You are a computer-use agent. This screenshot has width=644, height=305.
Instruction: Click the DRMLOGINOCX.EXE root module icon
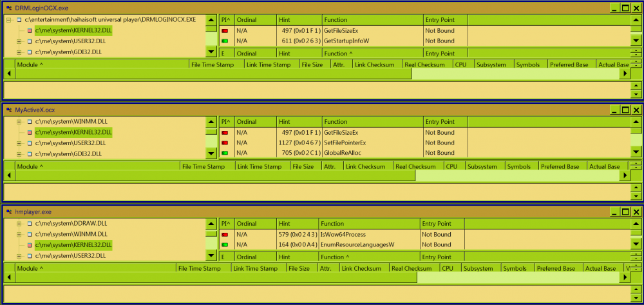(x=19, y=19)
